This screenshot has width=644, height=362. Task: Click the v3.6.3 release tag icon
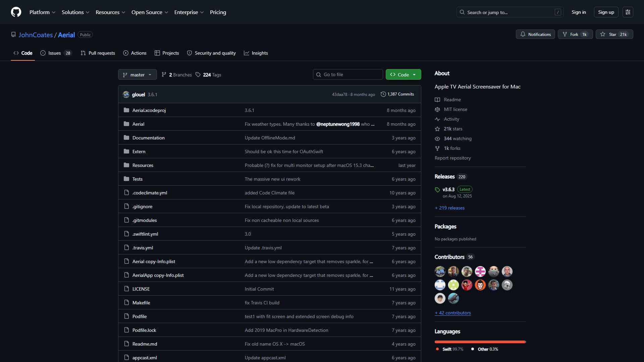pyautogui.click(x=437, y=190)
